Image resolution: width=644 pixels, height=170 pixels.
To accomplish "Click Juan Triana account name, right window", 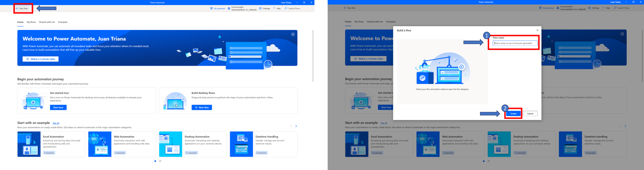I will click(615, 2).
